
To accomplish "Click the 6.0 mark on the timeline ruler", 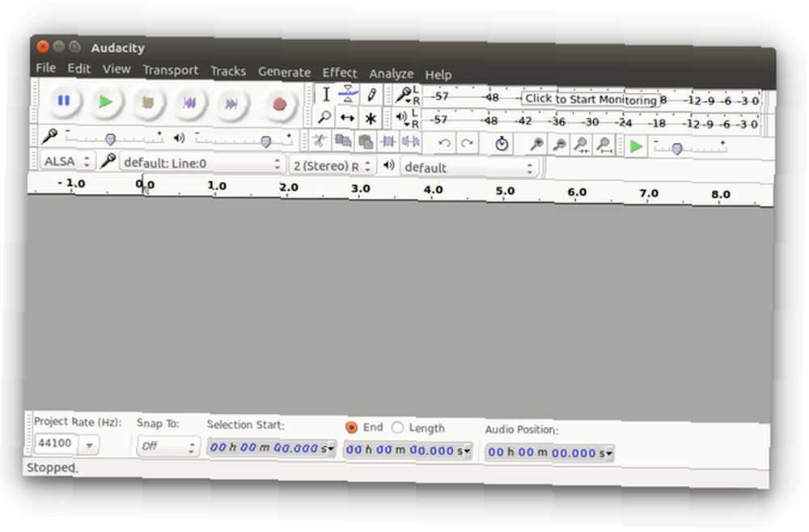I will coord(577,192).
